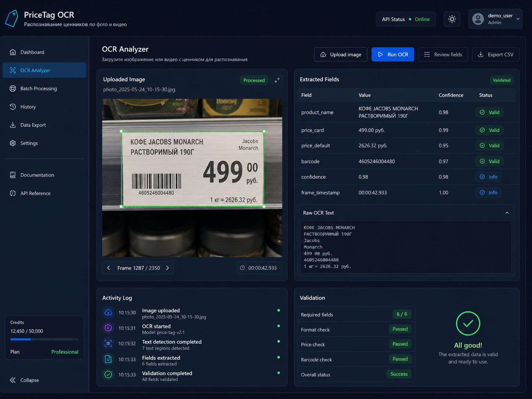Open the demo_user account dropdown
This screenshot has width=532, height=399.
(495, 19)
